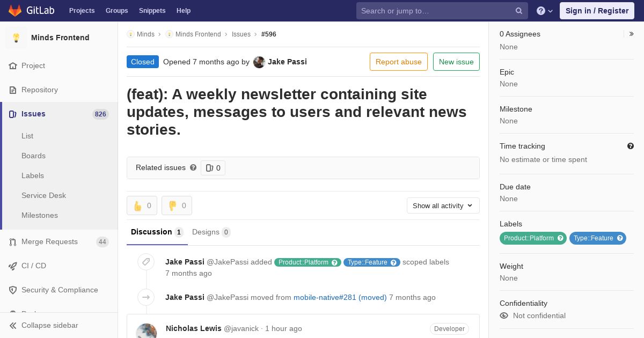Image resolution: width=644 pixels, height=338 pixels.
Task: Click the @javanick username
Action: [x=241, y=328]
